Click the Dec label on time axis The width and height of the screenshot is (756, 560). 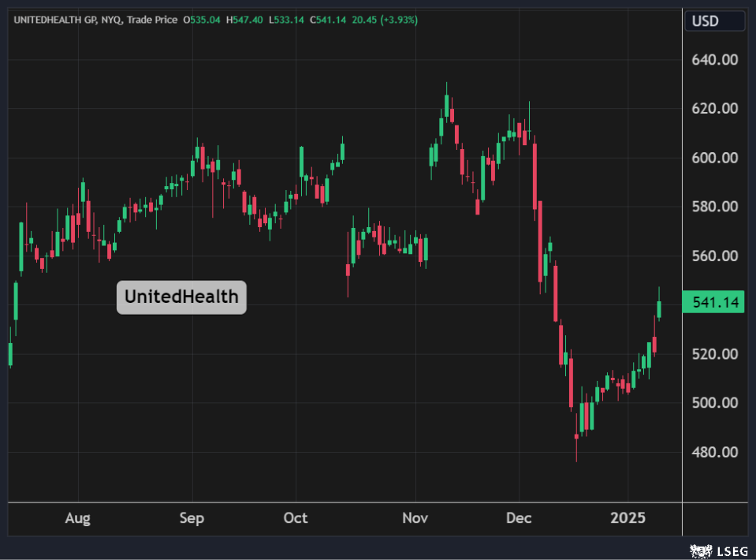(519, 518)
